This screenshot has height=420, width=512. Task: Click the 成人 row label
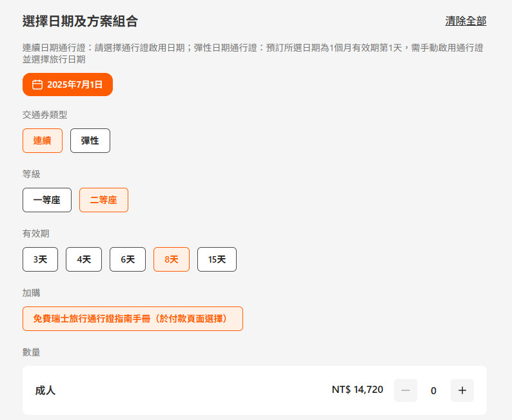(45, 390)
